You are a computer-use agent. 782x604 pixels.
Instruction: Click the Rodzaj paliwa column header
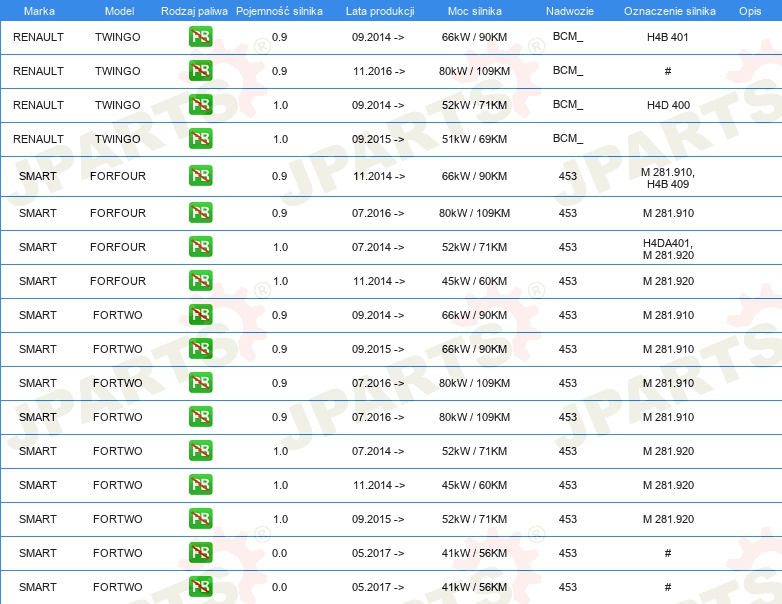click(x=194, y=10)
